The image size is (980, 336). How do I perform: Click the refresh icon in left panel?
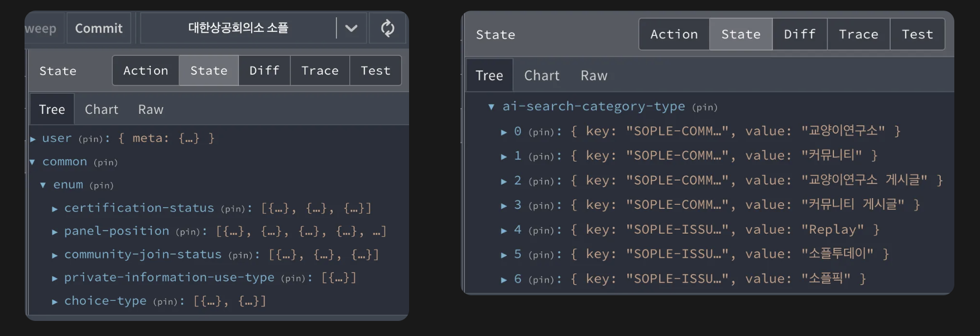[387, 28]
